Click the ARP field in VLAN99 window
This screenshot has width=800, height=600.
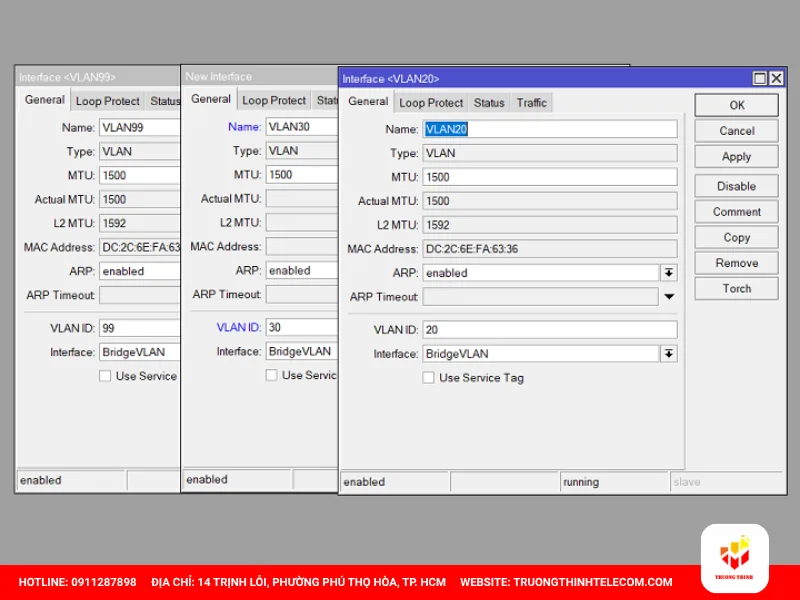pos(139,271)
